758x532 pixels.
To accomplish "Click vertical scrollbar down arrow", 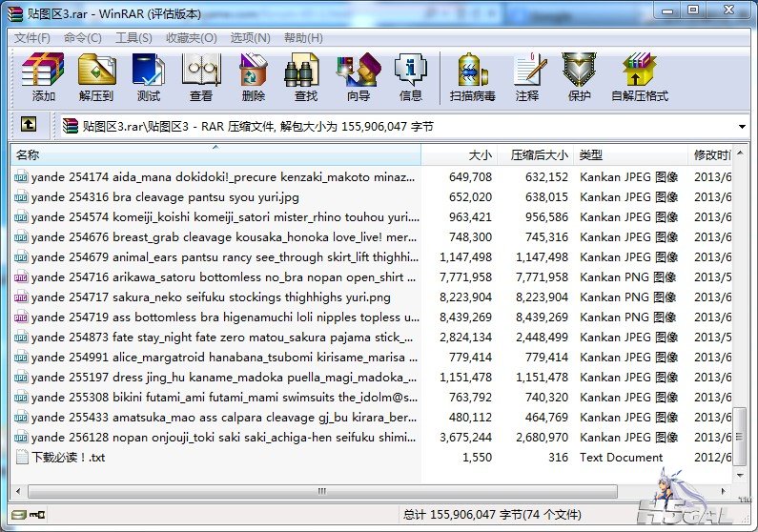I will click(x=740, y=476).
